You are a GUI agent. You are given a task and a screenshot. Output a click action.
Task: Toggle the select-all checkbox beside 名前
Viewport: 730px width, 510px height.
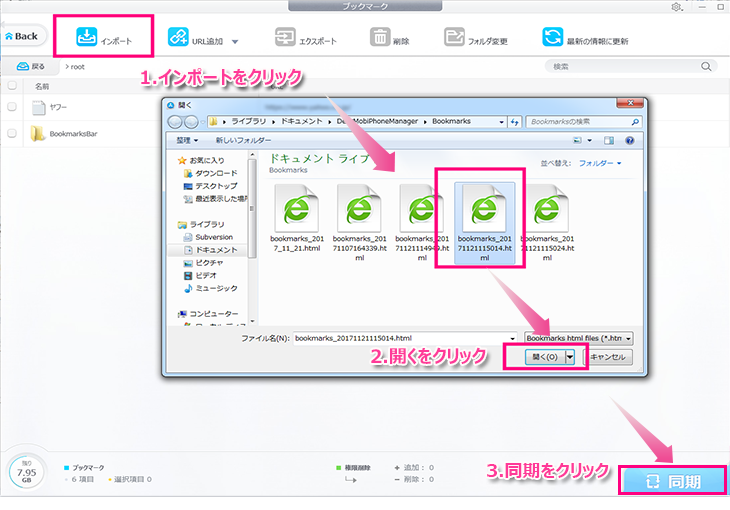tap(12, 86)
